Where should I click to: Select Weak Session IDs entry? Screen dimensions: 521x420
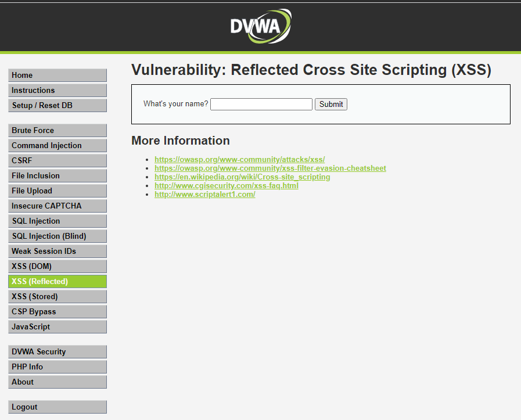point(58,251)
